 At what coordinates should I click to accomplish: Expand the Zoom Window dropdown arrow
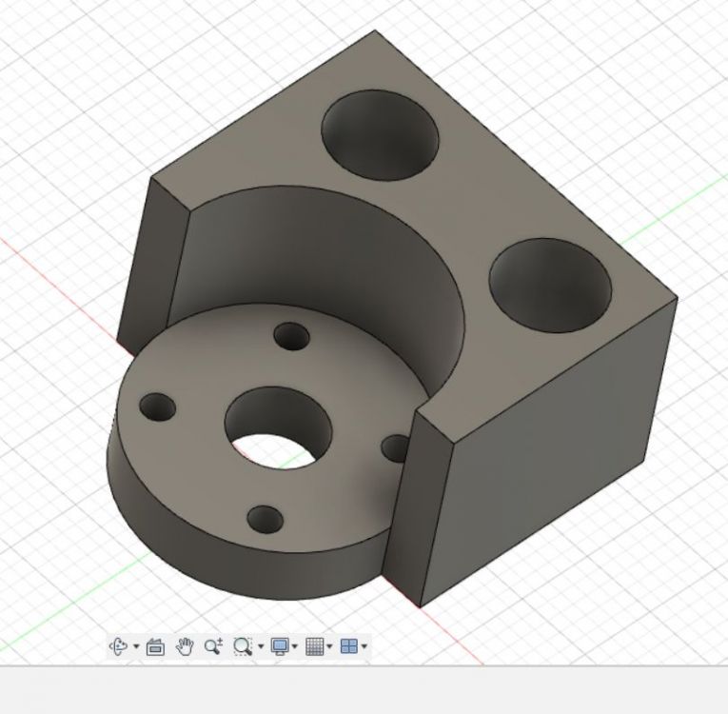pos(261,646)
